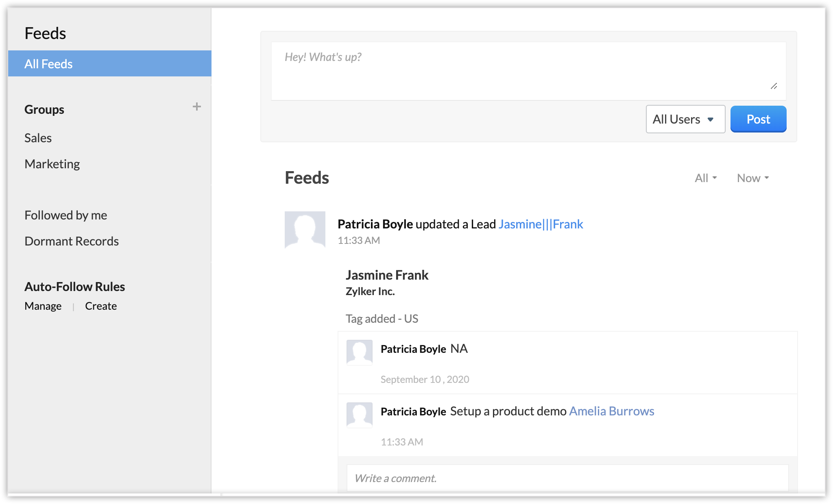Open the All Users dropdown
The image size is (833, 504).
[685, 119]
